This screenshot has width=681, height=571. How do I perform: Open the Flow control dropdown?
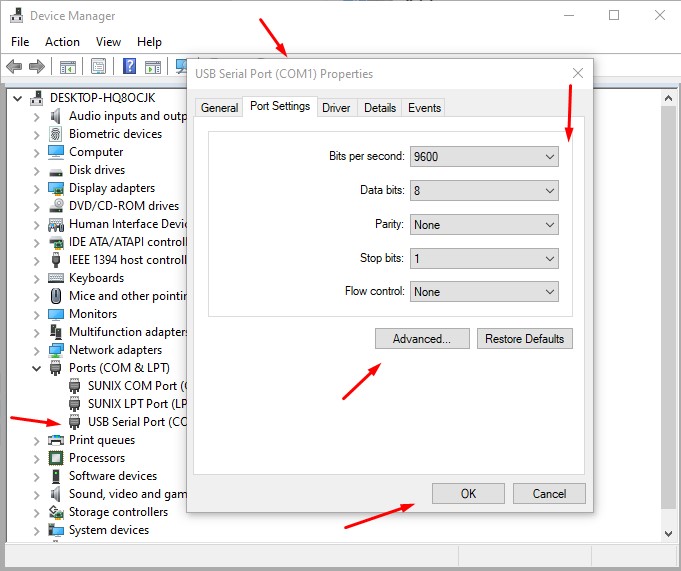click(x=484, y=292)
